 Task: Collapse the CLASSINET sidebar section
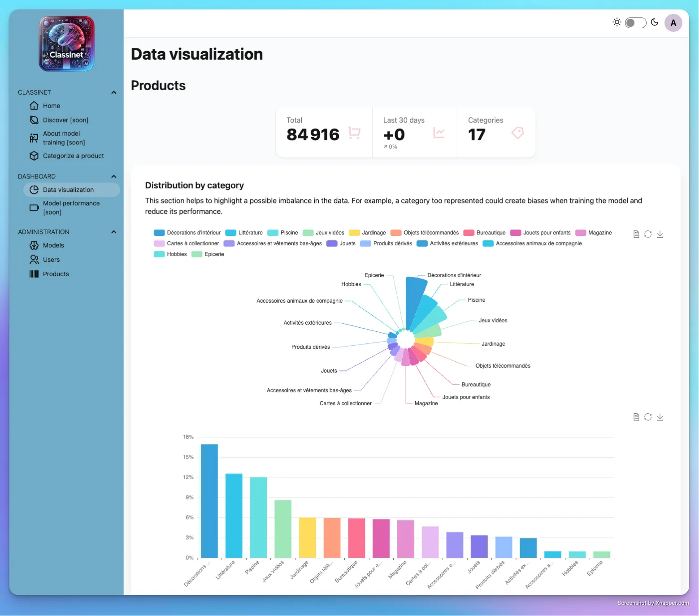click(113, 92)
